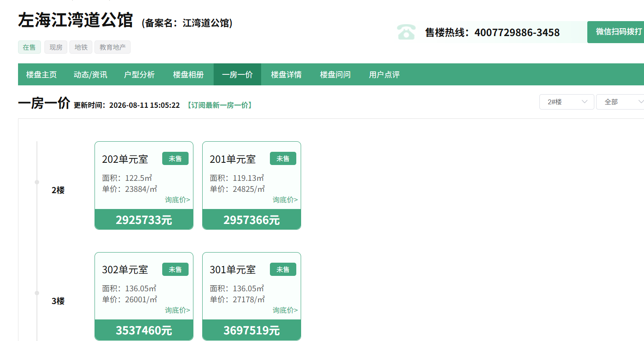Screen dimensions: 644x341
Task: Click the 地铁 tag
Action: coord(81,47)
